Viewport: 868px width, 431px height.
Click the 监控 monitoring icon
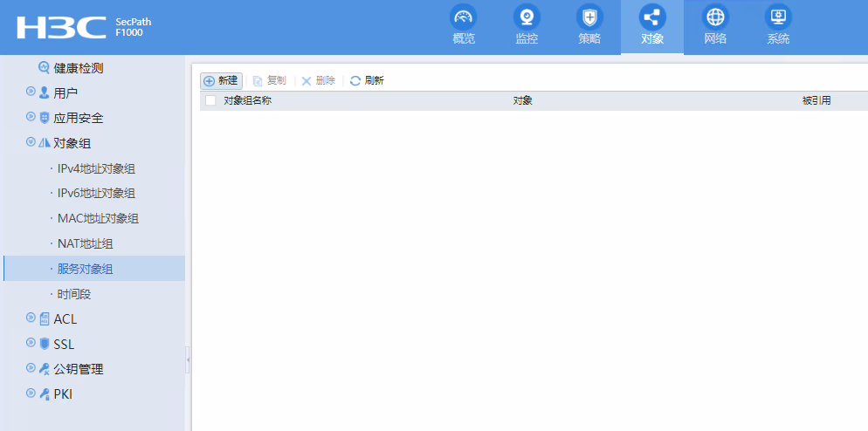point(527,17)
